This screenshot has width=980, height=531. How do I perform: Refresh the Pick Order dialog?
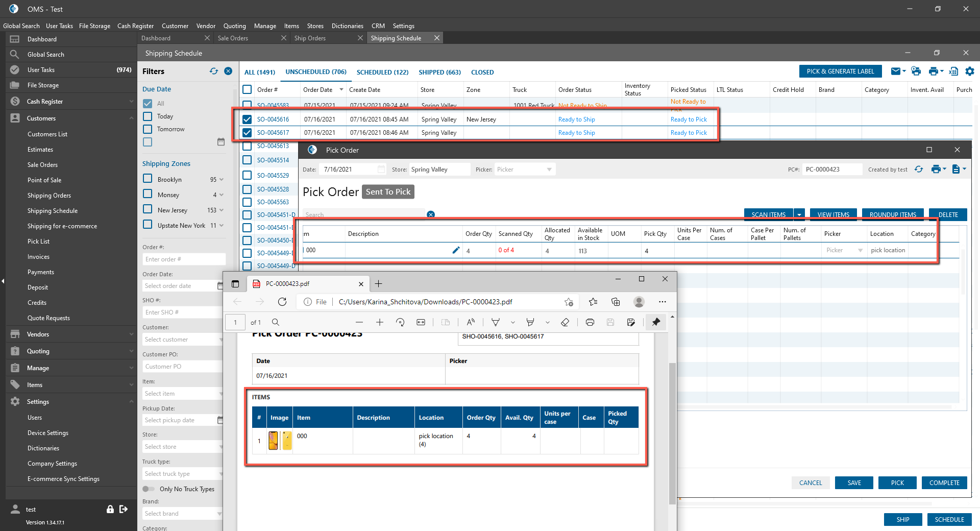(918, 170)
